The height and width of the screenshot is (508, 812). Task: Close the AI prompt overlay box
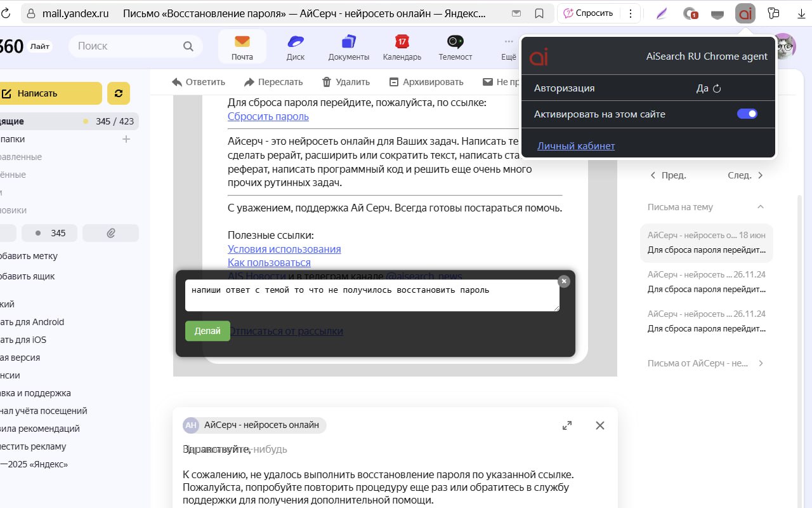564,281
